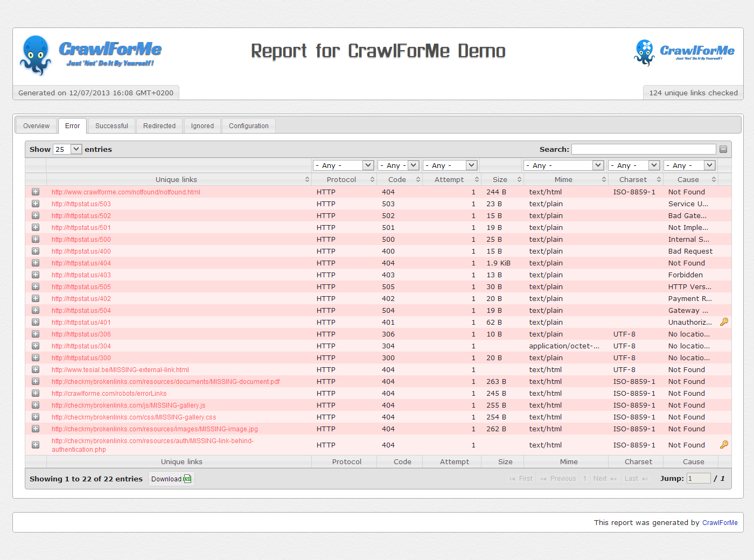Expand details for httpstat.us/400 row

pyautogui.click(x=36, y=251)
